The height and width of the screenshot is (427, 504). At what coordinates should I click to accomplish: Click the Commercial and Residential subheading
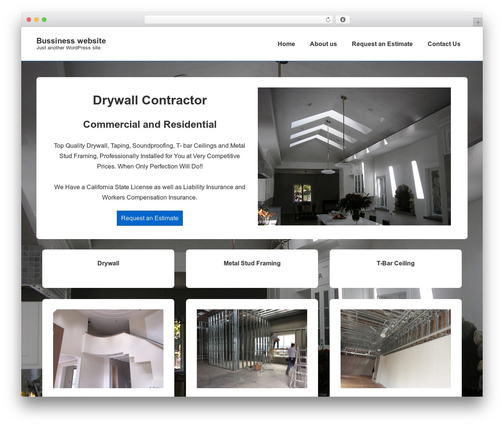[150, 124]
